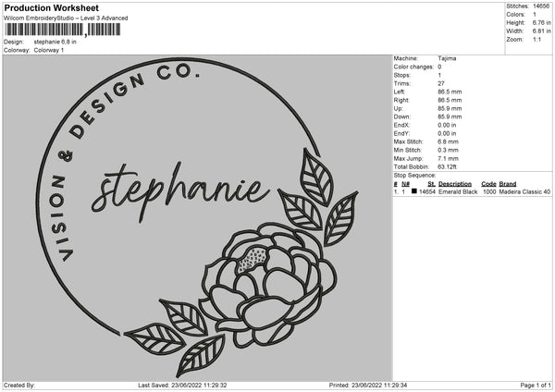The width and height of the screenshot is (555, 392).
Task: Click the 'Left:' extent label
Action: 399,92
